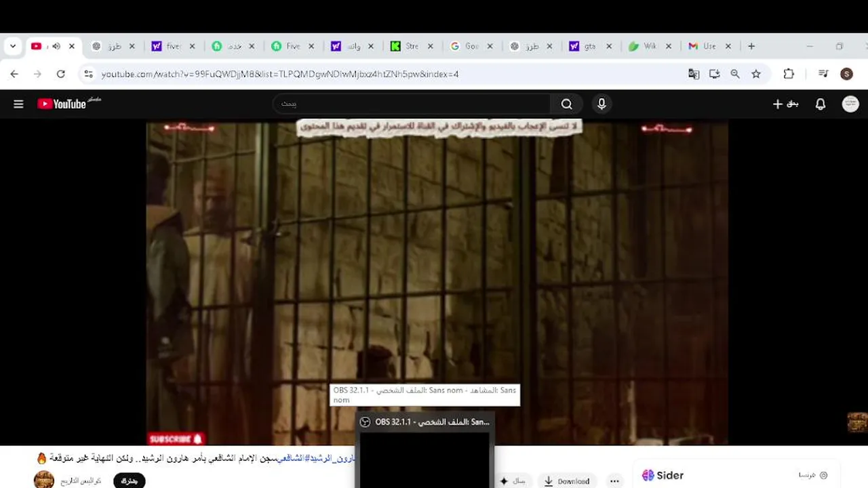Click channel watermark at video corner
Image resolution: width=868 pixels, height=488 pixels.
[857, 422]
